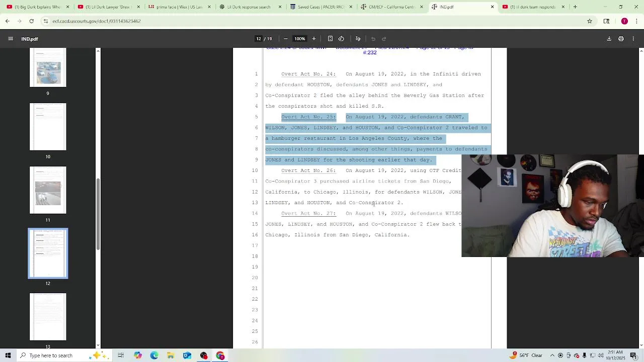Click the document vertical scrollbar
The image size is (644, 362).
coord(641,199)
